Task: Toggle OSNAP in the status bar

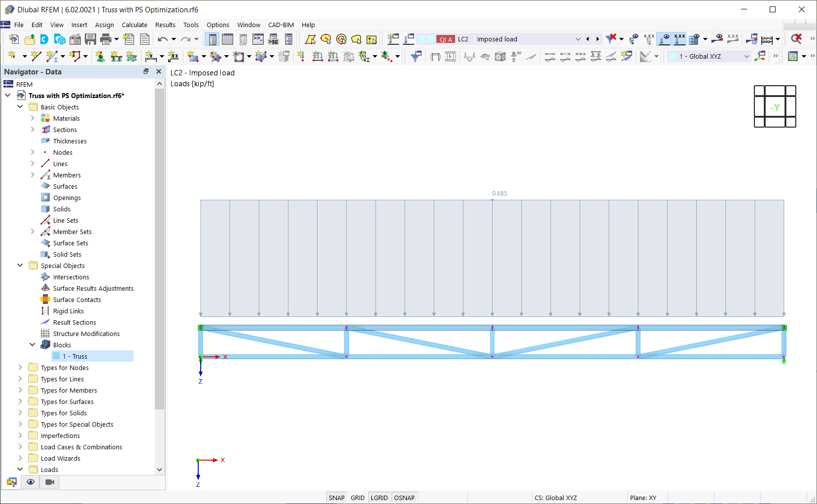Action: coord(404,498)
